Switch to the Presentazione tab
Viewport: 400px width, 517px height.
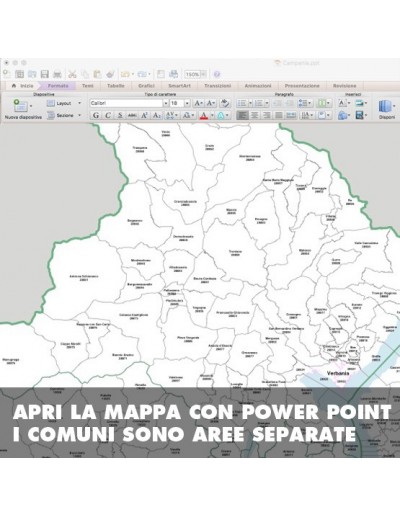point(302,86)
